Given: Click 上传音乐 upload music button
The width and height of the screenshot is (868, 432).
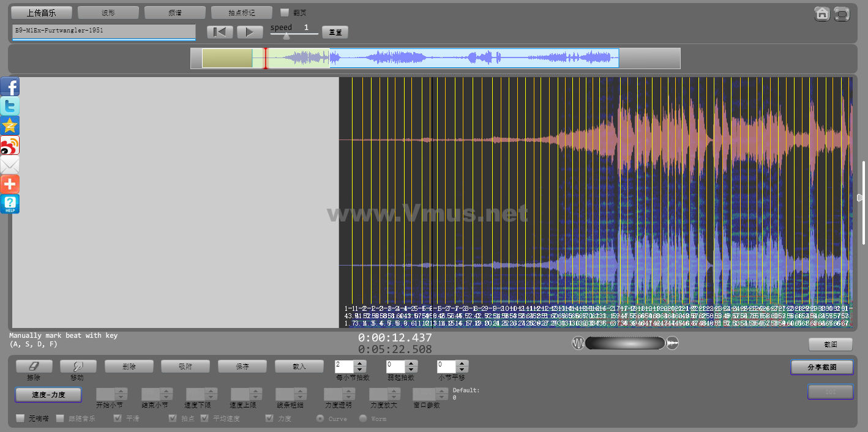Looking at the screenshot, I should click(41, 12).
